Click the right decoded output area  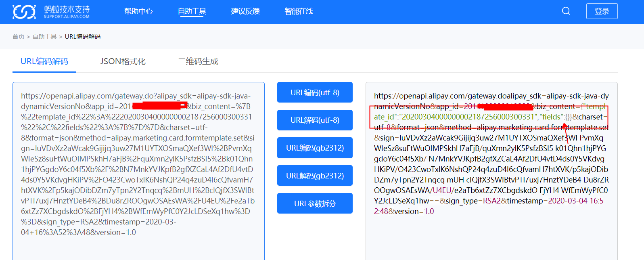(491, 171)
